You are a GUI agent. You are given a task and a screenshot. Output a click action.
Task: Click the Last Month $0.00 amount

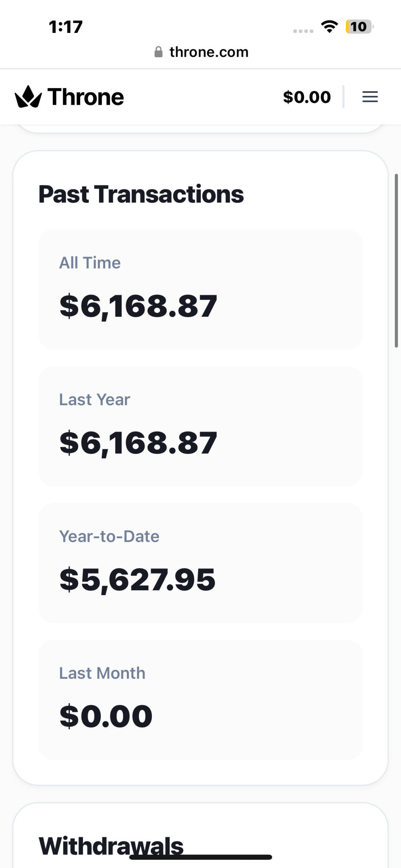click(106, 716)
